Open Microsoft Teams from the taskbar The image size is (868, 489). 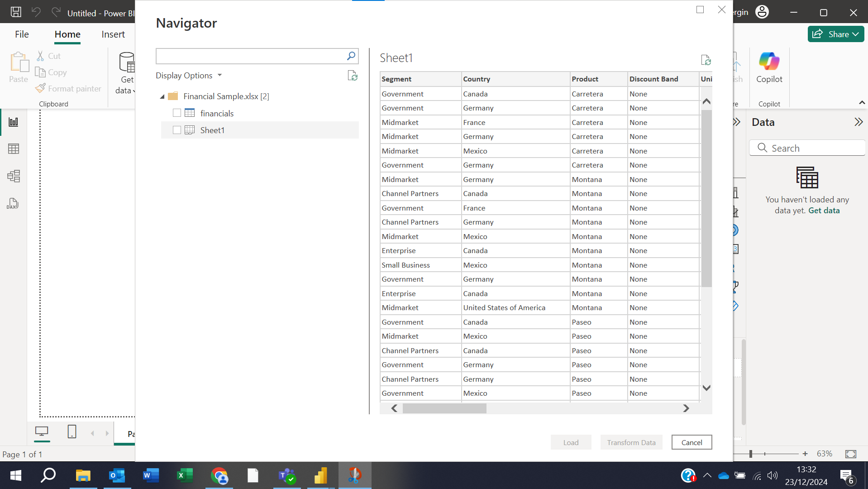click(287, 475)
